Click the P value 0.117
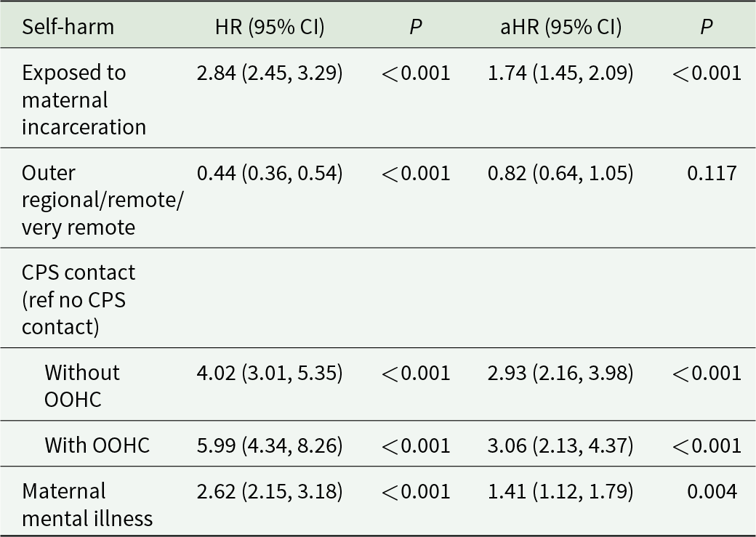 click(712, 173)
